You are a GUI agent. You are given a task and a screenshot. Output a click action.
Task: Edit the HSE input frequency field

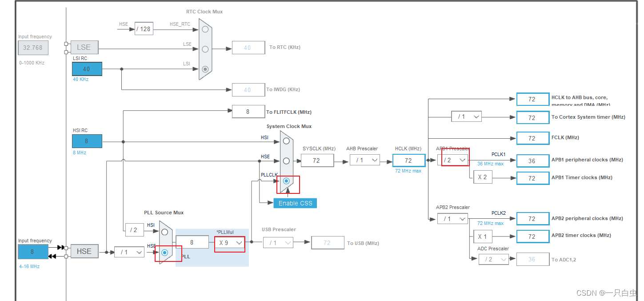(33, 252)
